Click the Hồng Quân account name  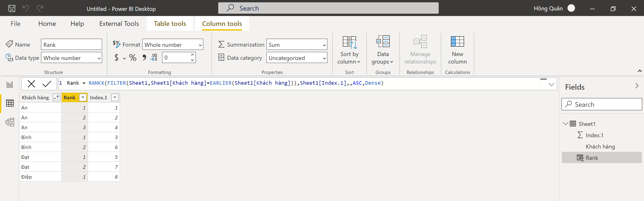pyautogui.click(x=548, y=8)
